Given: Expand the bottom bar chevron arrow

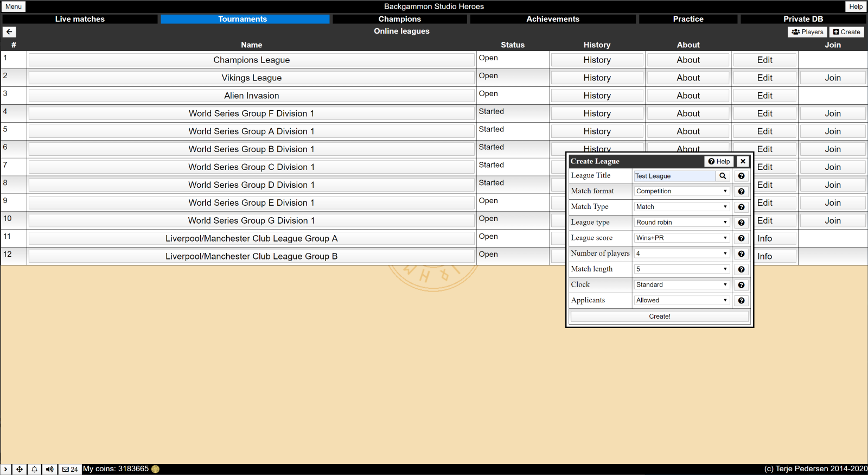Looking at the screenshot, I should coord(6,470).
